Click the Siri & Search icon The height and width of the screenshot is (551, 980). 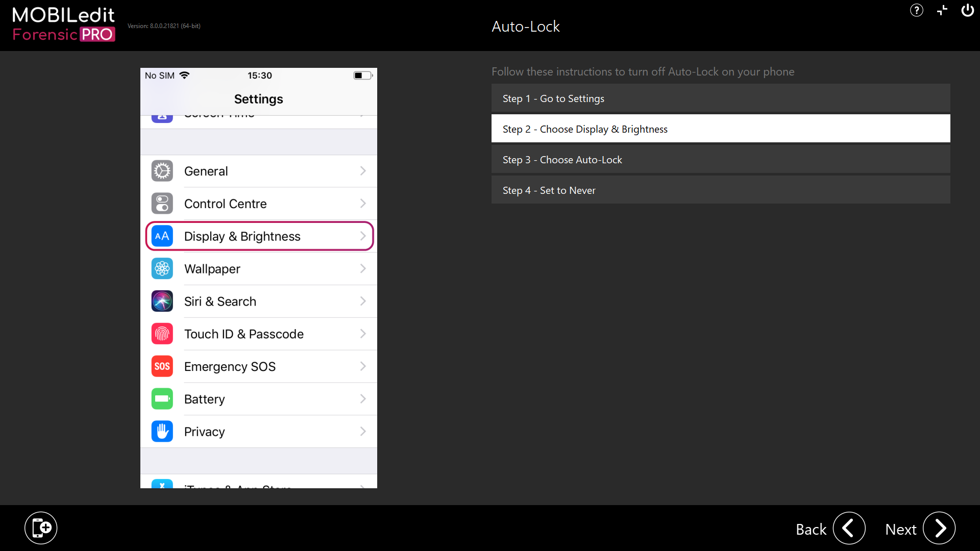pyautogui.click(x=162, y=302)
